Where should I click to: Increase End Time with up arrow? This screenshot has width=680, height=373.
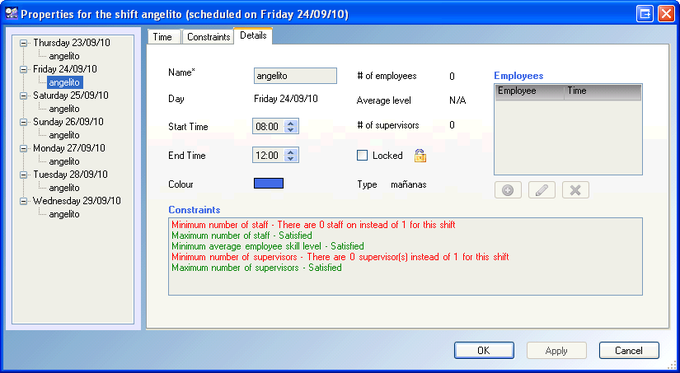point(291,152)
